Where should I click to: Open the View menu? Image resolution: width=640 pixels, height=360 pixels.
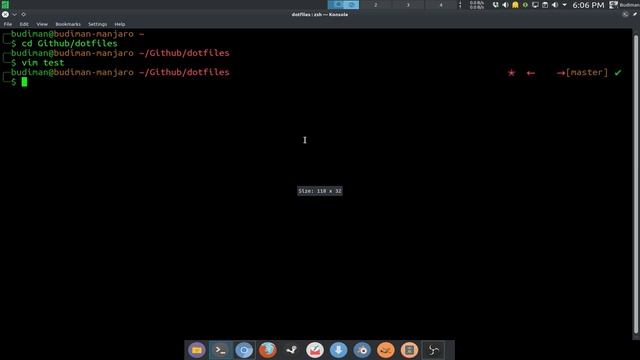[x=42, y=24]
